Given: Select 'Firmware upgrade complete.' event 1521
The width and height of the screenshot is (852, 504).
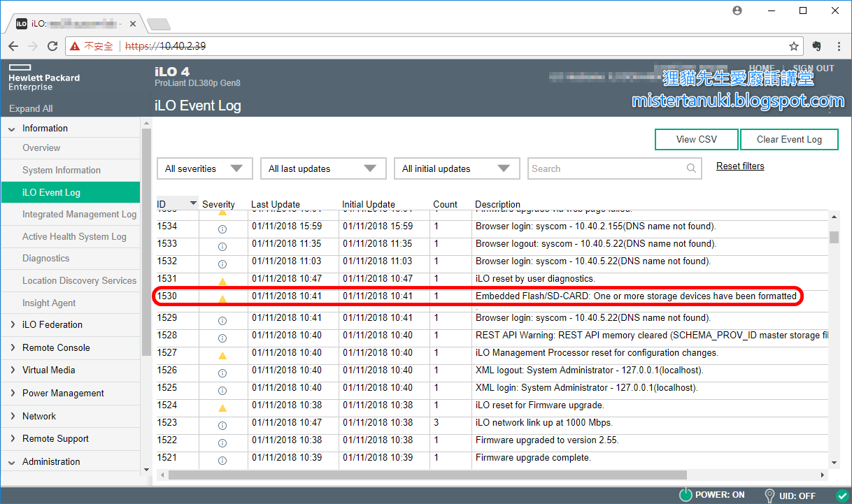Looking at the screenshot, I should click(x=533, y=457).
